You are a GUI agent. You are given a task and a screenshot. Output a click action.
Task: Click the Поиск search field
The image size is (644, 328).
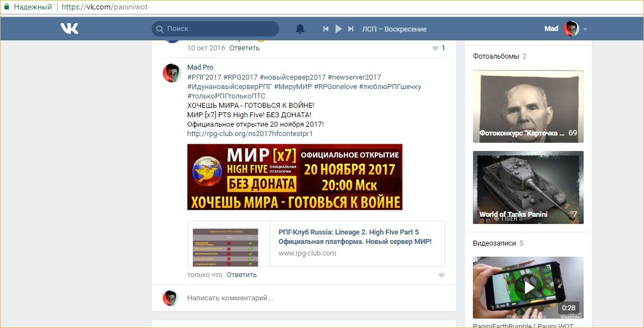(x=215, y=29)
